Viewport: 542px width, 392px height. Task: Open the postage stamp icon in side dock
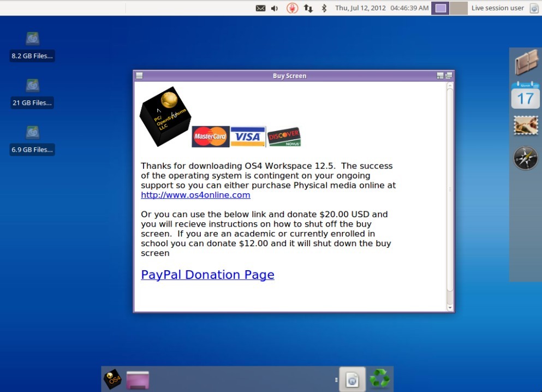[526, 125]
